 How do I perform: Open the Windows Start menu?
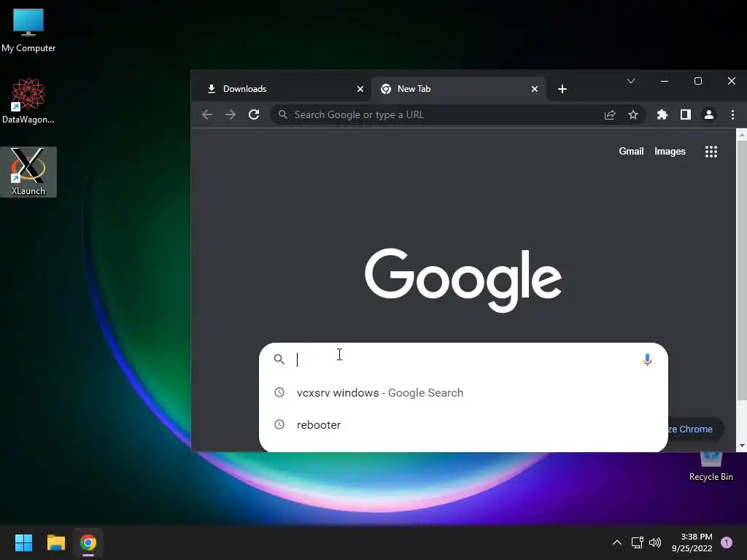(x=23, y=542)
